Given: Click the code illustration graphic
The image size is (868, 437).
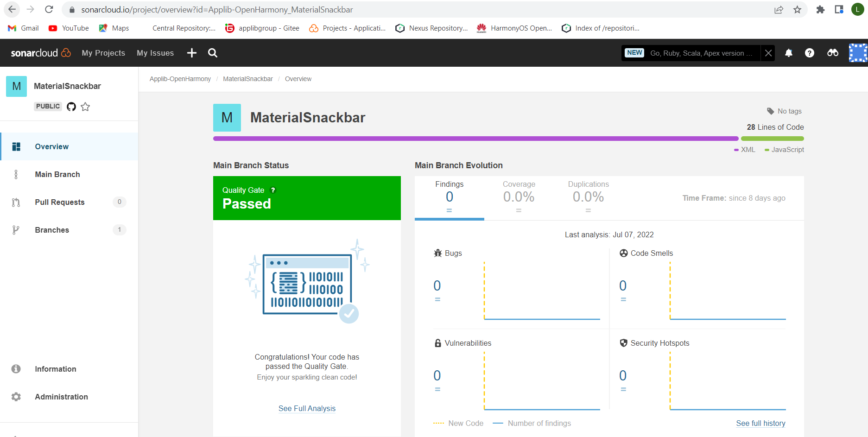Looking at the screenshot, I should pyautogui.click(x=307, y=282).
